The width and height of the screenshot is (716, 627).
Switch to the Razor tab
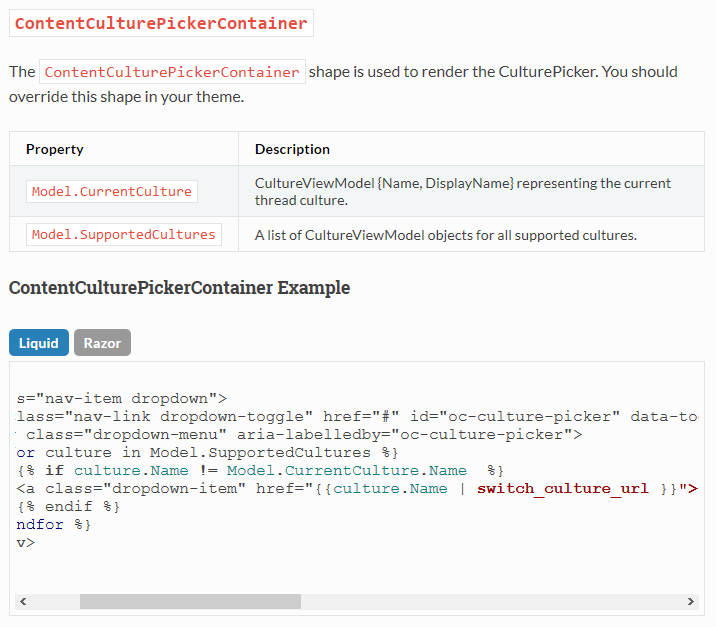pos(102,342)
